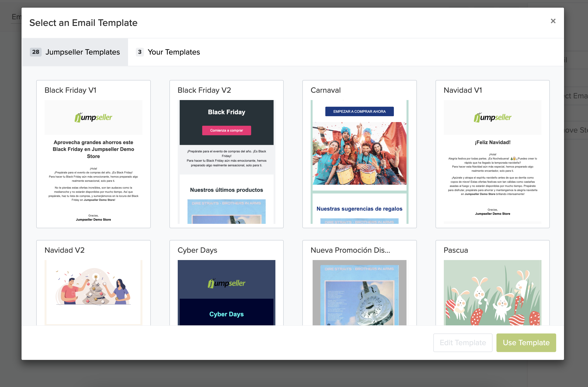The height and width of the screenshot is (387, 588).
Task: Click pink Comienza a comprar preview button
Action: click(x=226, y=130)
